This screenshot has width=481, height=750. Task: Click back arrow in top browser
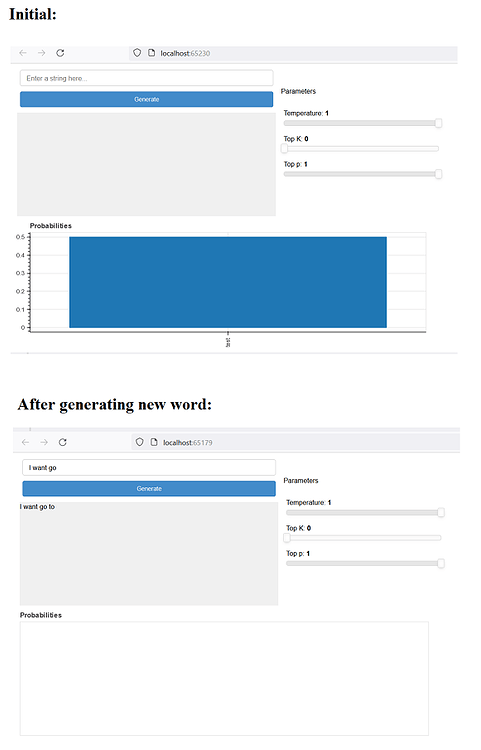pyautogui.click(x=23, y=53)
